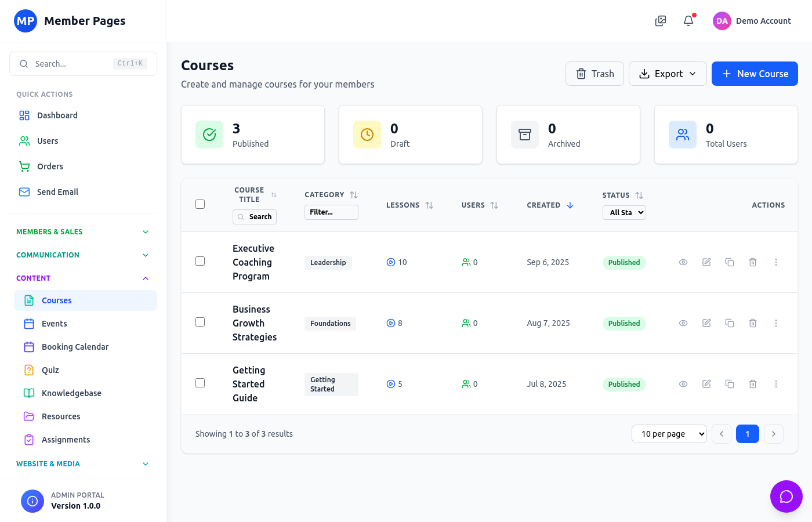Preview the Executive Coaching Program course
Viewport: 812px width, 522px height.
[683, 262]
